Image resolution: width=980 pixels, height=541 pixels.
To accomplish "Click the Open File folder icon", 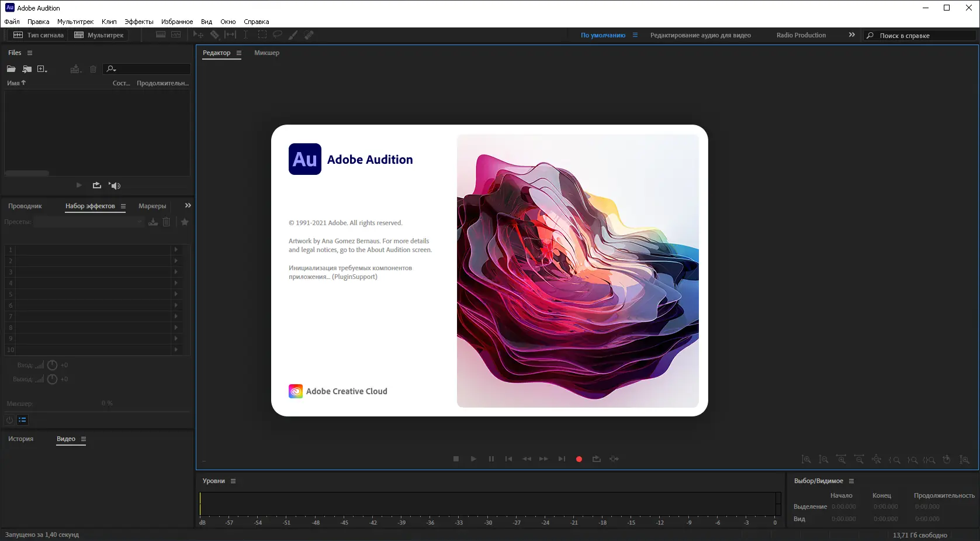I will pyautogui.click(x=11, y=69).
